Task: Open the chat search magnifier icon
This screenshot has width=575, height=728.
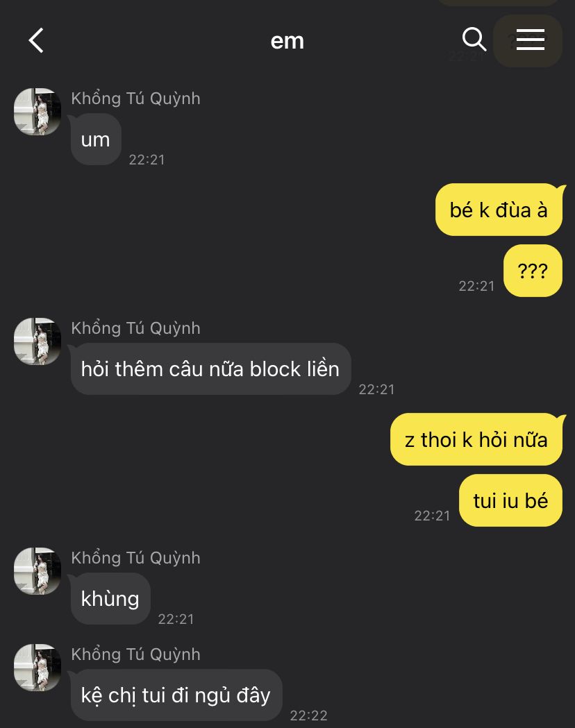Action: [474, 40]
